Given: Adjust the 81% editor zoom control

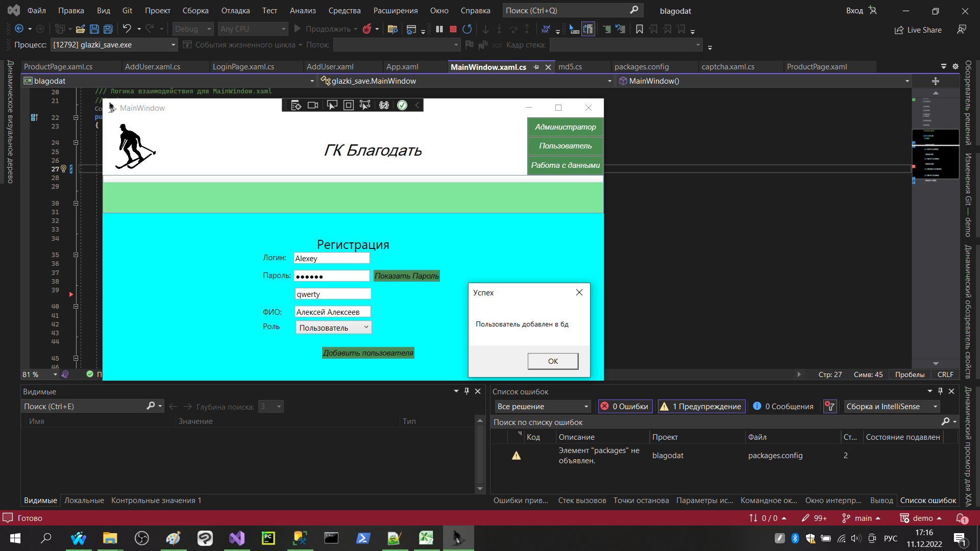Looking at the screenshot, I should click(x=38, y=374).
